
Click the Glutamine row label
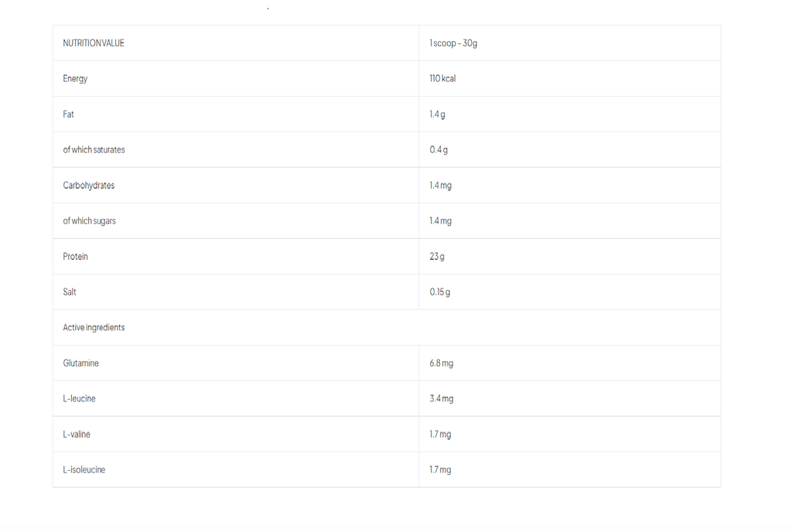click(80, 363)
